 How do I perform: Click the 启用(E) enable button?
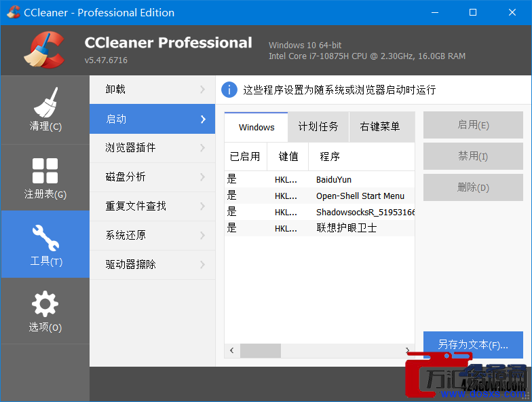[x=473, y=125]
